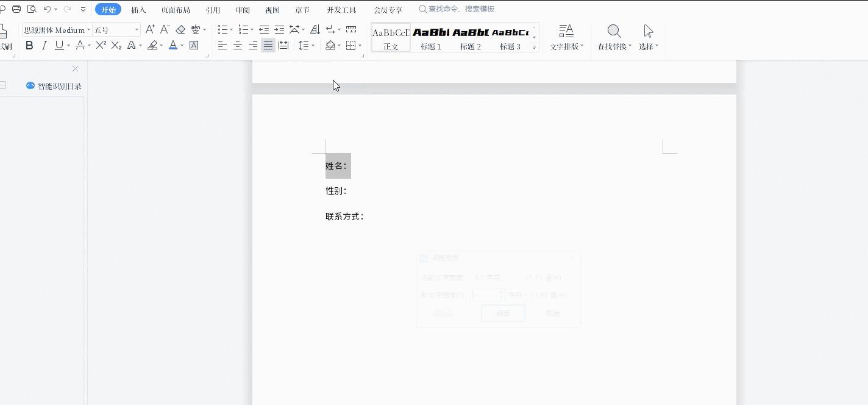
Task: Click the subscript X₂ icon
Action: pyautogui.click(x=116, y=45)
